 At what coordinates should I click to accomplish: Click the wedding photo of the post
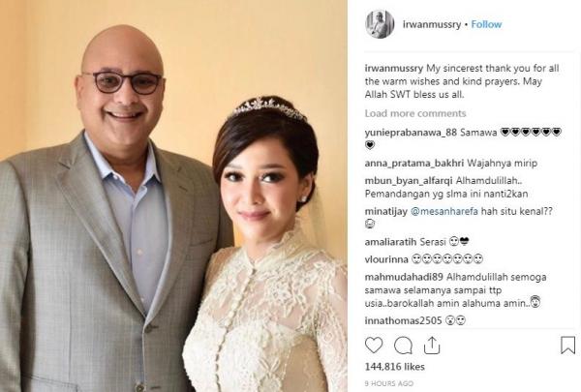[173, 196]
